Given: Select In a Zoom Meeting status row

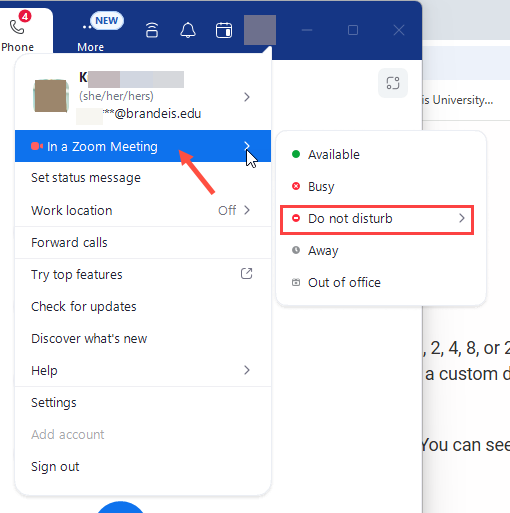Looking at the screenshot, I should coord(143,146).
